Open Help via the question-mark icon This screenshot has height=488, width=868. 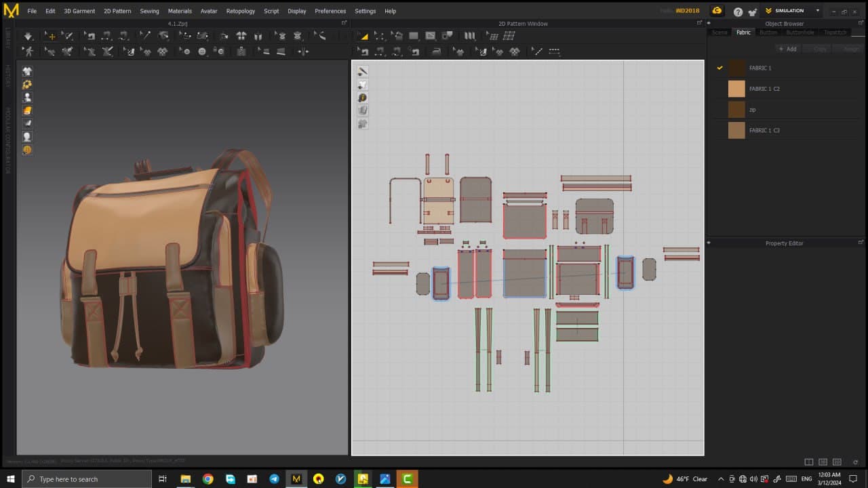[738, 12]
